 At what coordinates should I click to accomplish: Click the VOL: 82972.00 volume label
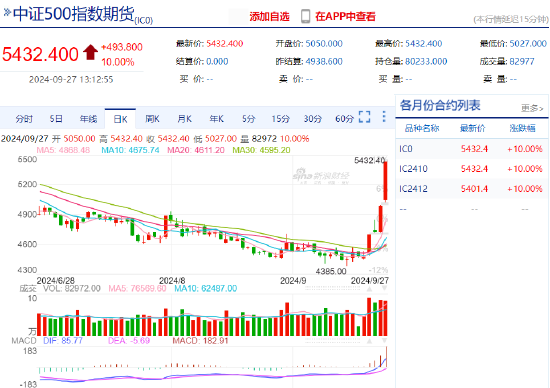(x=72, y=288)
